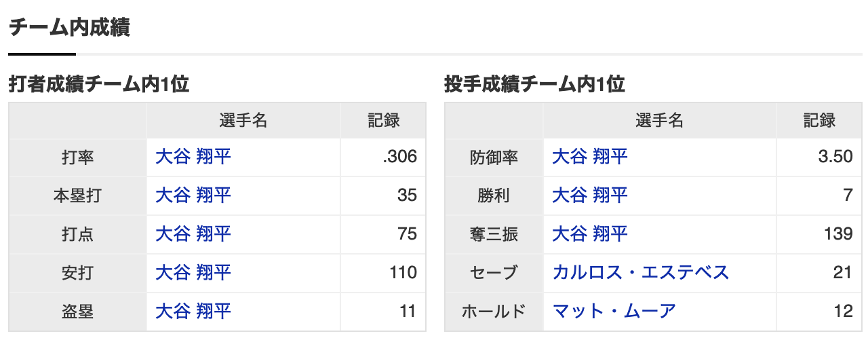Click the ホールド row label

pyautogui.click(x=494, y=312)
